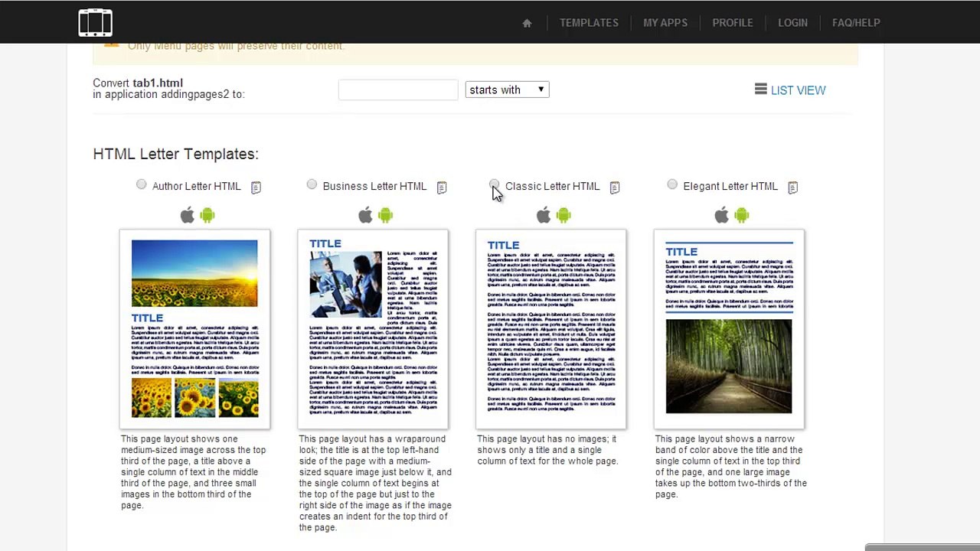Open the 'starts with' filter dropdown
Image resolution: width=980 pixels, height=551 pixels.
(507, 90)
